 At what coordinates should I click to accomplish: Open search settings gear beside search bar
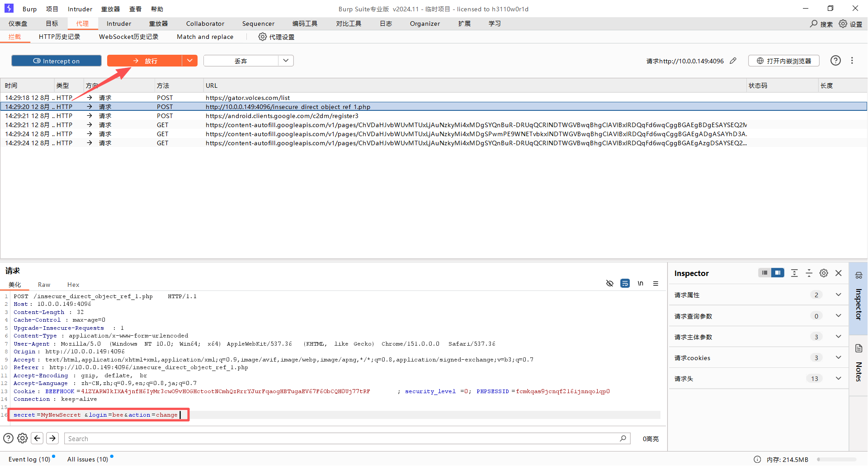23,438
